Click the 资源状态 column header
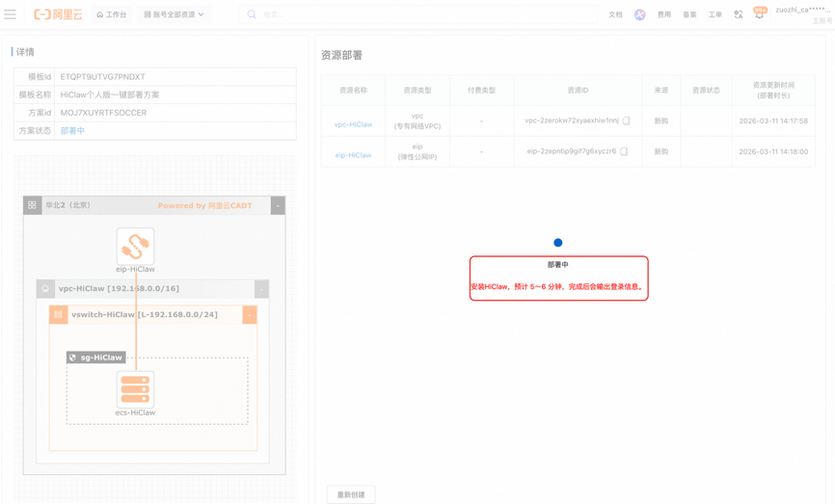The width and height of the screenshot is (835, 504). (x=706, y=90)
